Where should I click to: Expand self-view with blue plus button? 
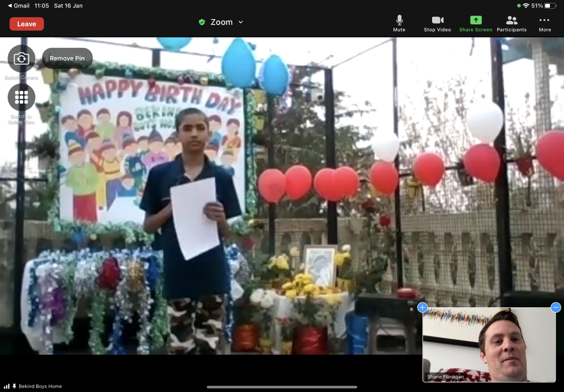(x=422, y=307)
